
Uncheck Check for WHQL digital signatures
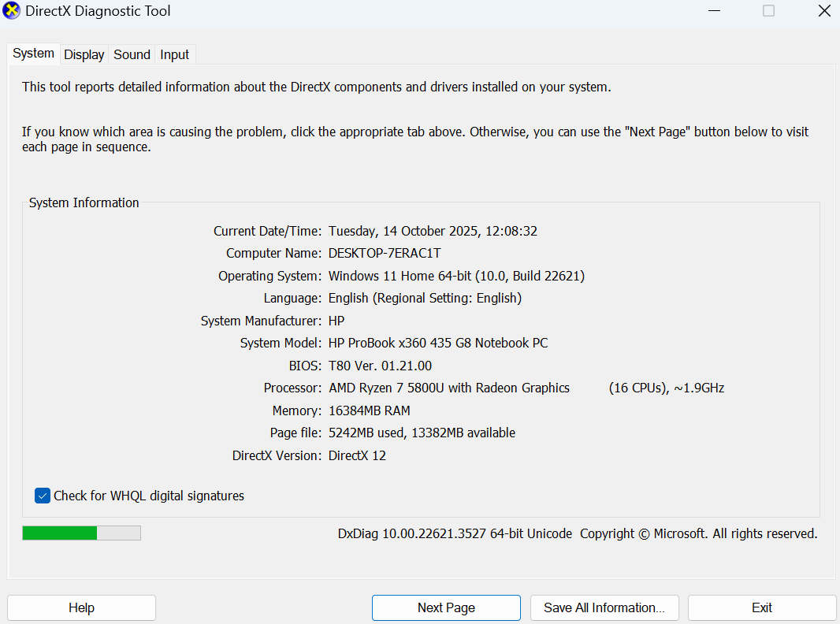click(43, 496)
